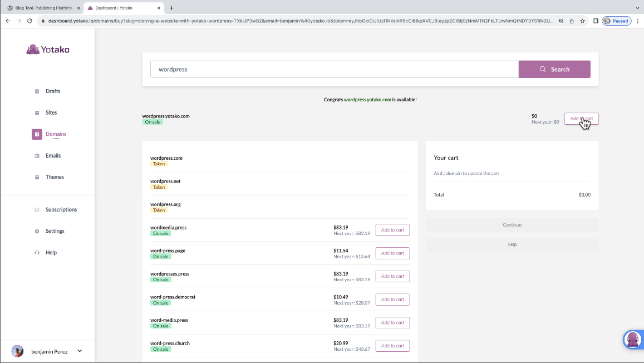Click the Skip button
Viewport: 644px width, 363px height.
pos(512,244)
